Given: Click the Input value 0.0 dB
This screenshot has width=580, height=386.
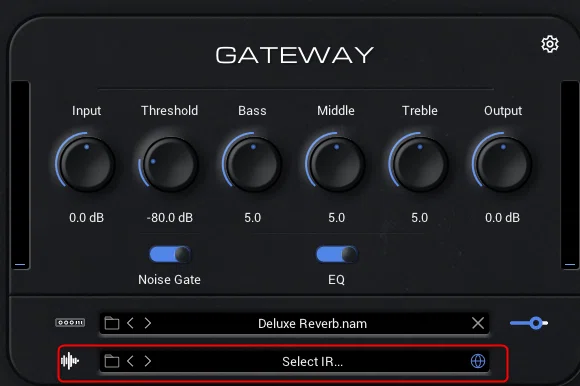Looking at the screenshot, I should tap(87, 217).
